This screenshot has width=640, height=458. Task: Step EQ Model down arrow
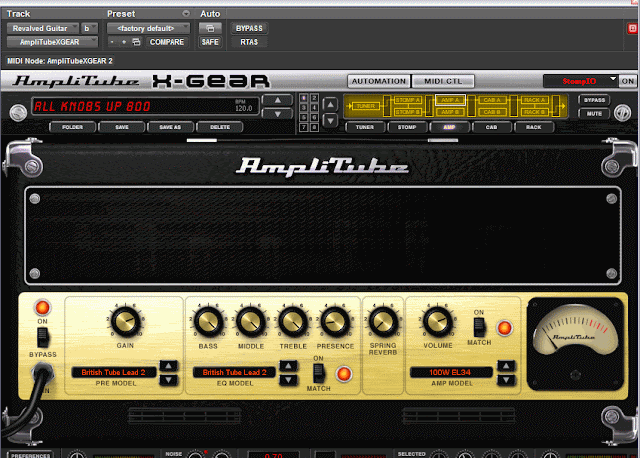[289, 380]
